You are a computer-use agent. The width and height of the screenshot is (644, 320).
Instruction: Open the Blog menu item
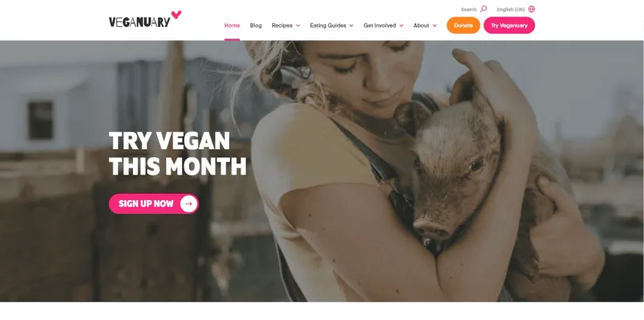point(256,25)
